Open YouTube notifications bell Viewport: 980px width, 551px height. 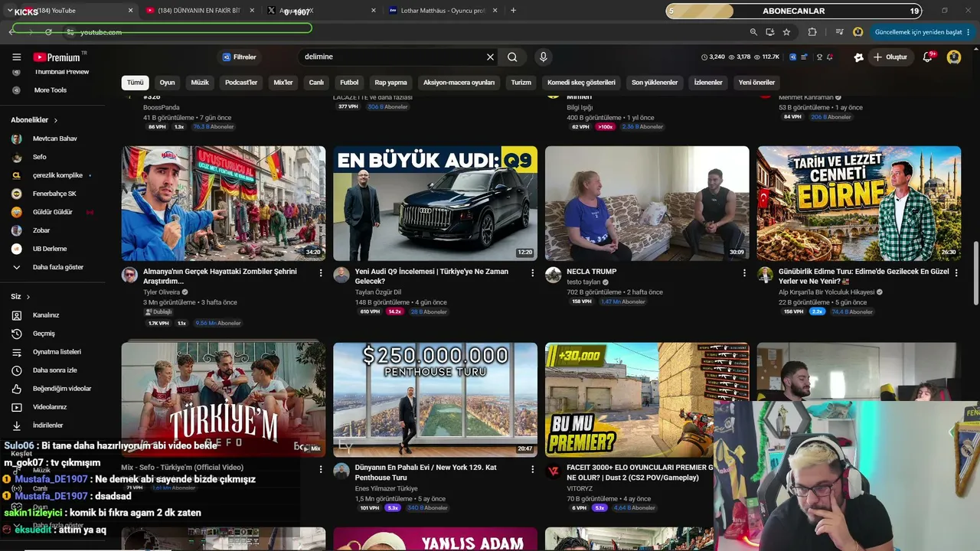(928, 57)
